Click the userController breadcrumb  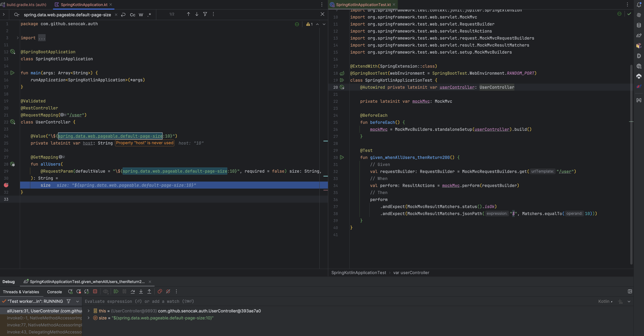pos(411,273)
